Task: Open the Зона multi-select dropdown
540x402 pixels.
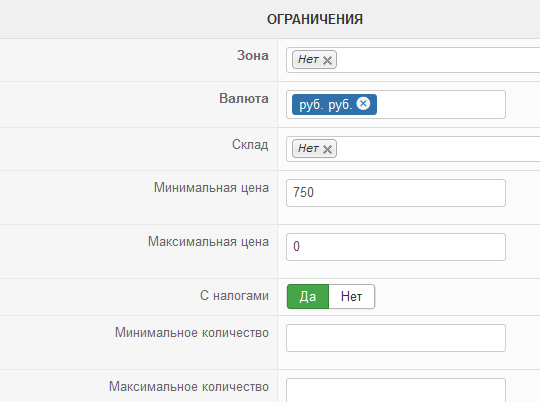Action: pos(437,60)
